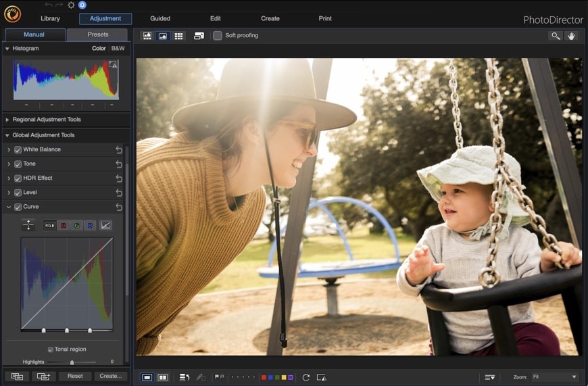The width and height of the screenshot is (588, 386).
Task: Expand Regional Adjustment Tools section
Action: (x=7, y=120)
